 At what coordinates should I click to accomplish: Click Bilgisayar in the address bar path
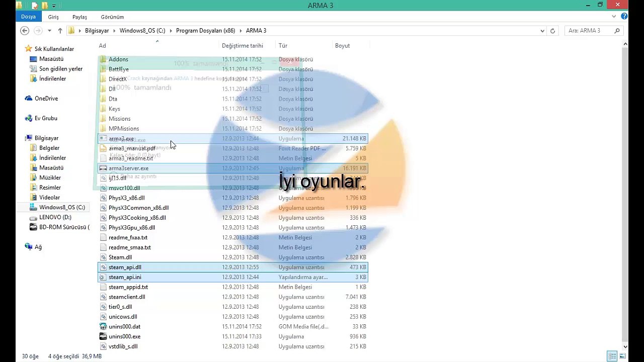tap(97, 31)
